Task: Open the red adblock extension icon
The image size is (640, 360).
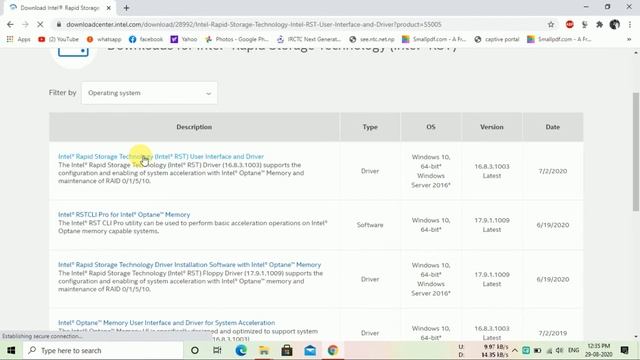Action: pos(569,24)
